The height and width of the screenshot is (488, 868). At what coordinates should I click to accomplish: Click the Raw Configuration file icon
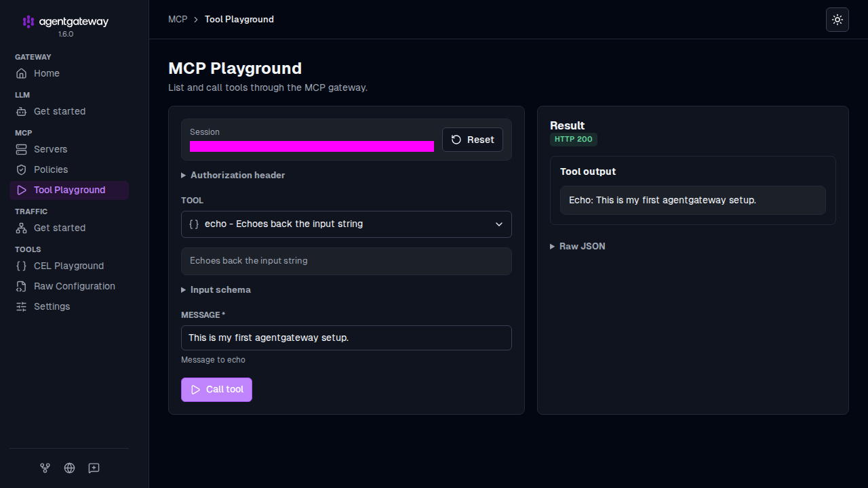point(22,286)
